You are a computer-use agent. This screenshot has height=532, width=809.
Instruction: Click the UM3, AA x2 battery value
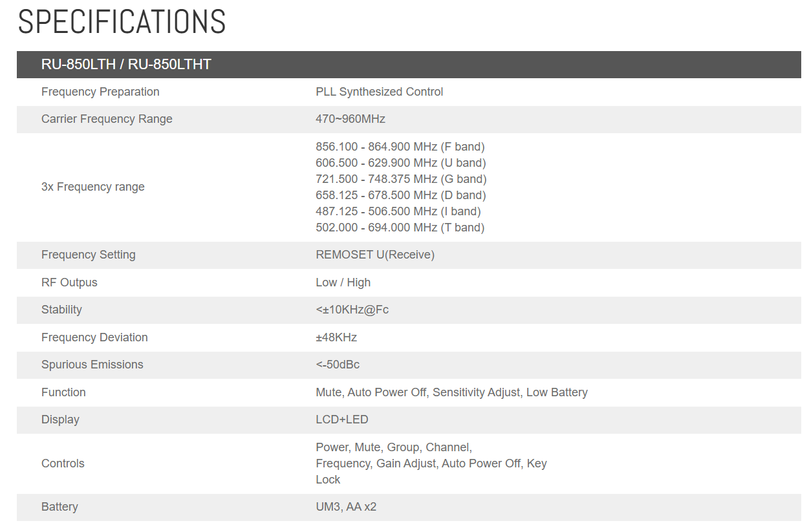pyautogui.click(x=346, y=507)
